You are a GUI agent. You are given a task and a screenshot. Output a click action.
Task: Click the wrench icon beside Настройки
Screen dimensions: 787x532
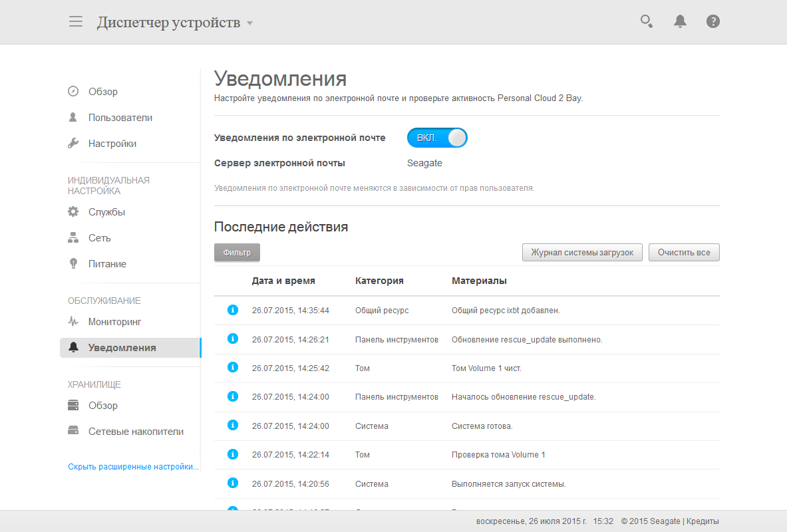[73, 144]
